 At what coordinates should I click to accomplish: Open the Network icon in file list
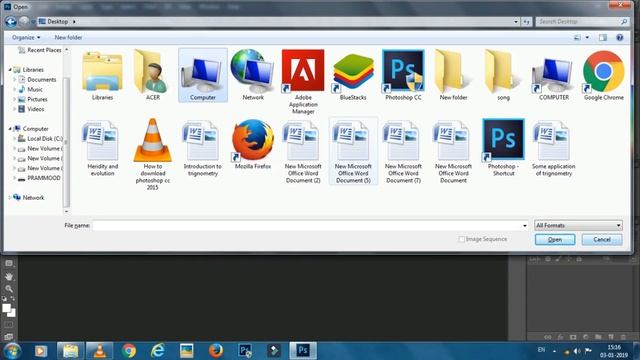point(253,75)
